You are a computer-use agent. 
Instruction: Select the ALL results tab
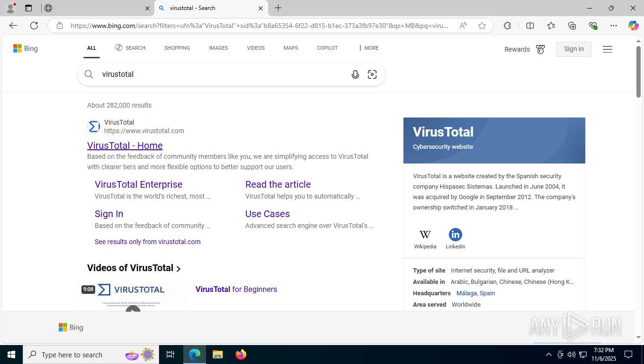[x=91, y=48]
